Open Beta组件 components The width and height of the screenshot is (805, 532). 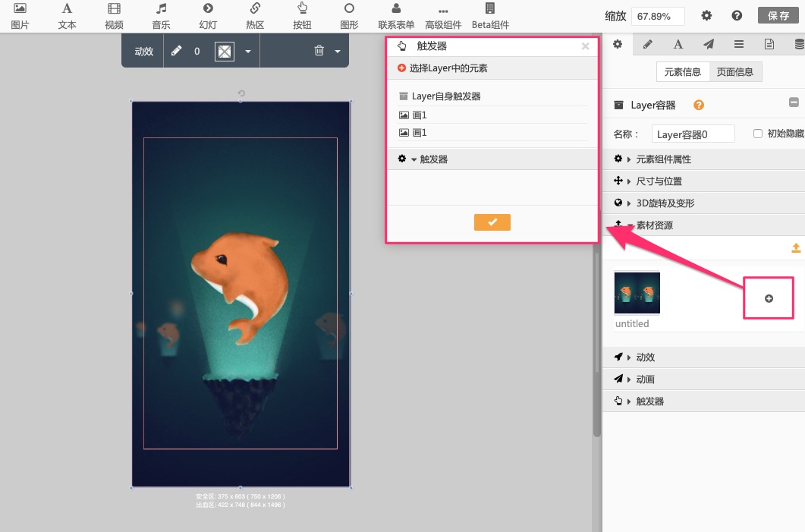490,16
